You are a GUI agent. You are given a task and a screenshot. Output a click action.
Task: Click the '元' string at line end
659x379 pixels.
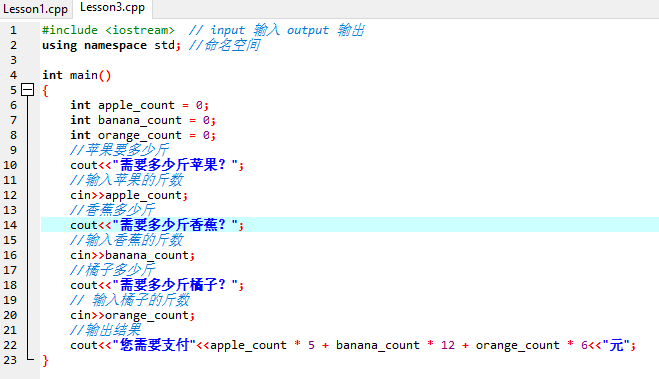616,345
